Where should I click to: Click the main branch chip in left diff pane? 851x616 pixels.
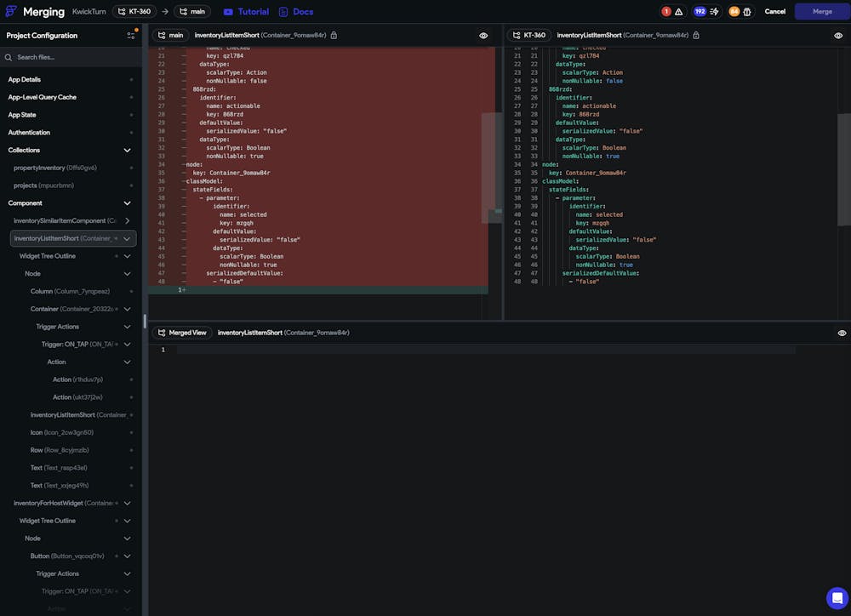point(170,35)
